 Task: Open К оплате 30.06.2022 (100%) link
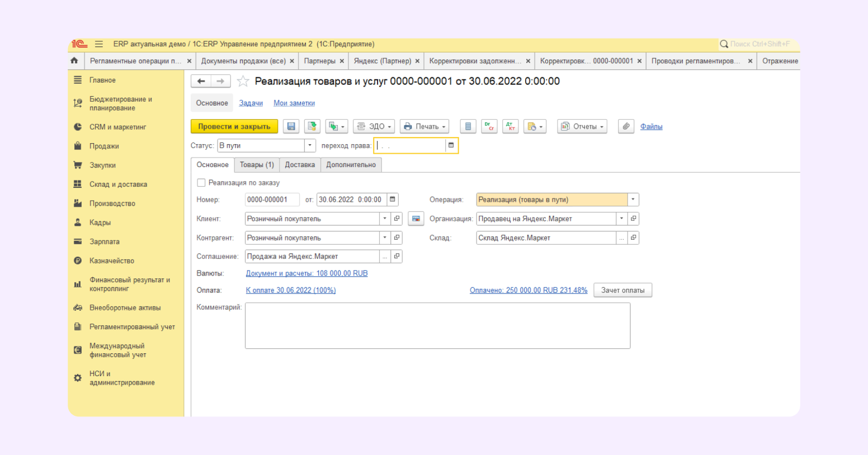(291, 290)
